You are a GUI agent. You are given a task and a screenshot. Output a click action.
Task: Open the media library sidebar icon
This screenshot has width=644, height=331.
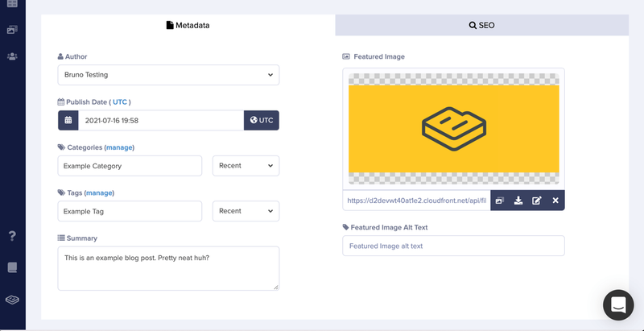pyautogui.click(x=12, y=30)
